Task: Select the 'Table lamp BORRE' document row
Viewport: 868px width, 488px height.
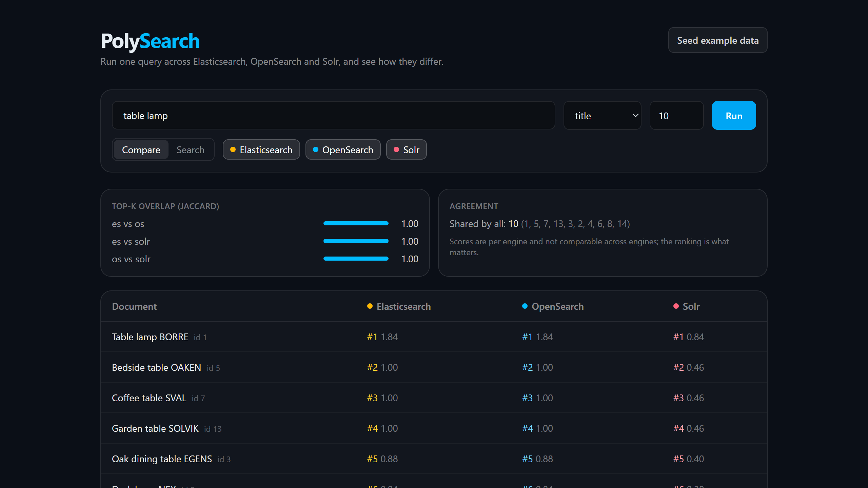Action: point(434,337)
